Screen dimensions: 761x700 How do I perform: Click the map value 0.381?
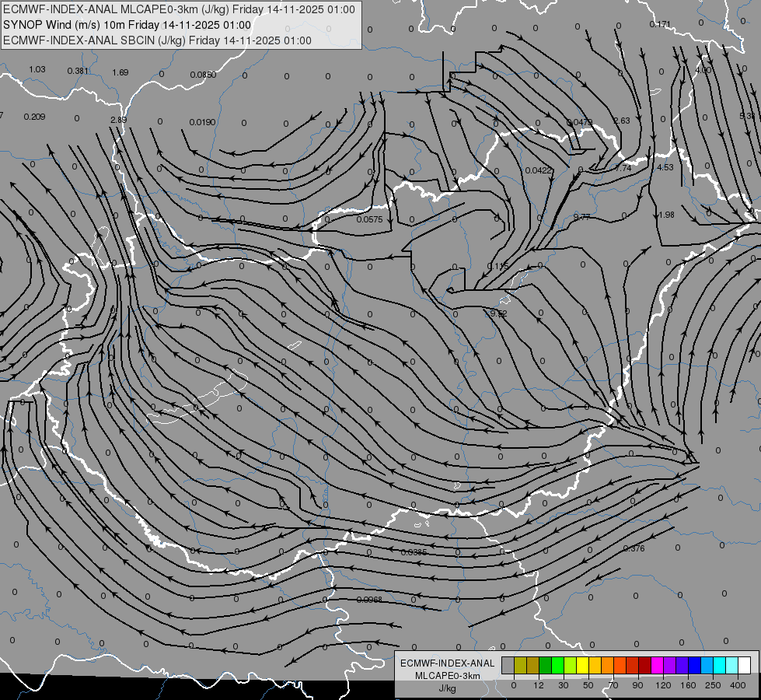pyautogui.click(x=79, y=71)
